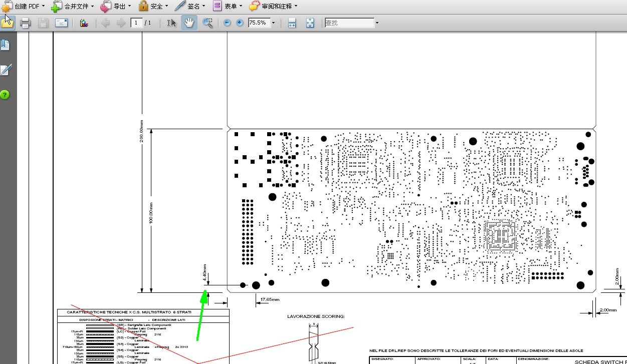627x364 pixels.
Task: Activate the Marquee Zoom tool
Action: coord(207,23)
